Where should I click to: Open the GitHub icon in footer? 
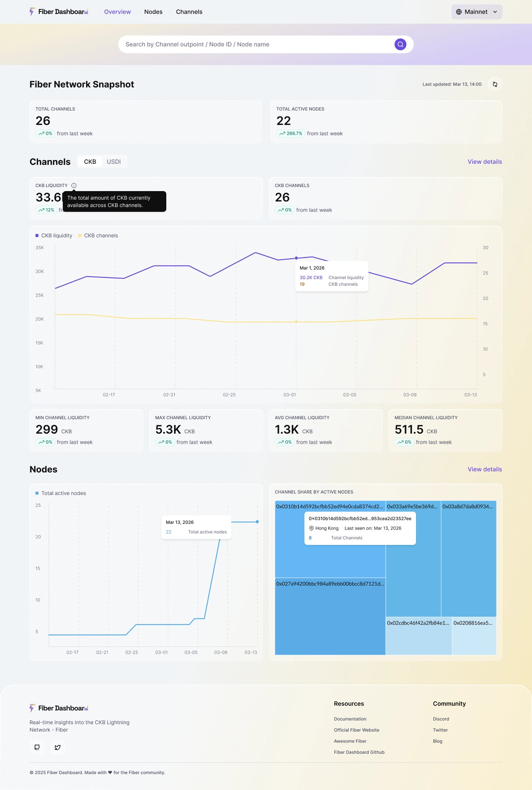(x=37, y=747)
